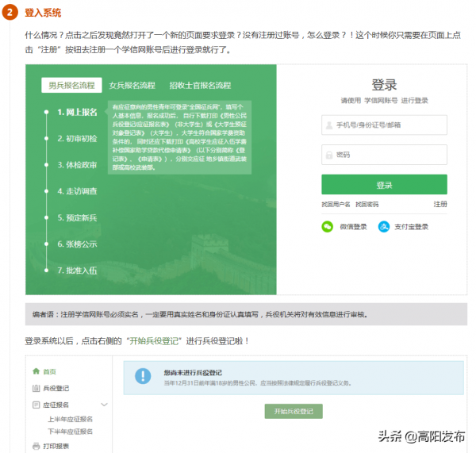Open 打印报表 in the sidebar
476x453 pixels.
click(x=56, y=446)
